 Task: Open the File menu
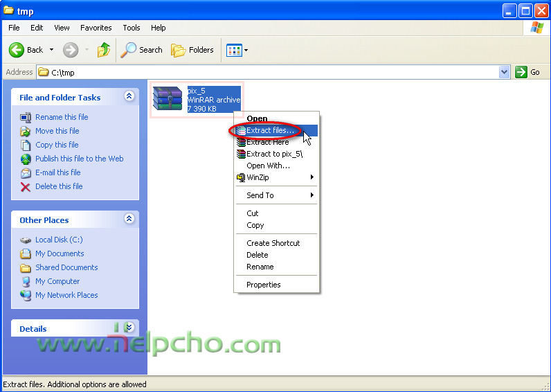pos(14,28)
